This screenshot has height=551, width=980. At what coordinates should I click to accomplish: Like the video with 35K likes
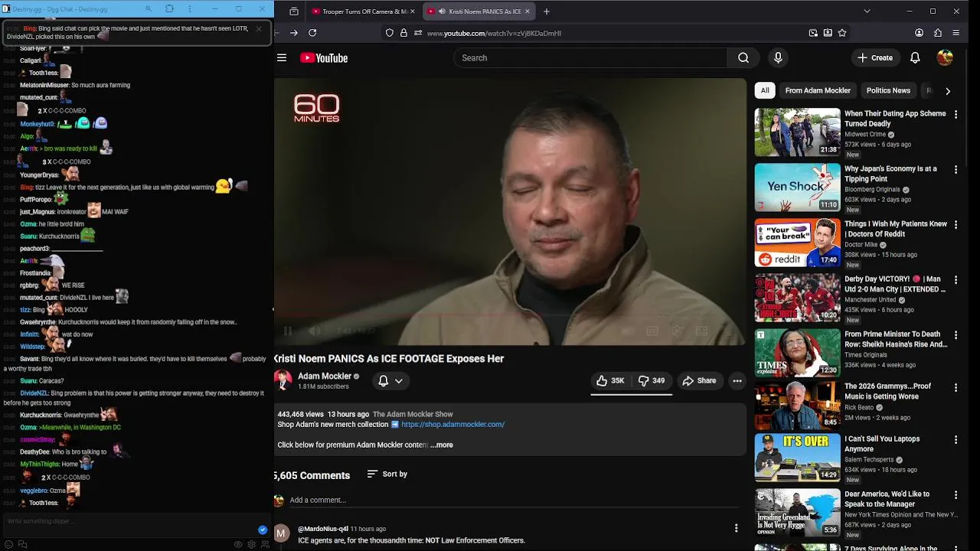click(x=610, y=380)
